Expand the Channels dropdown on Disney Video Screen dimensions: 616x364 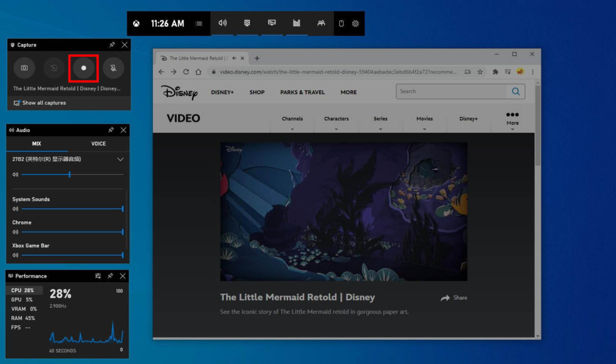click(x=292, y=123)
